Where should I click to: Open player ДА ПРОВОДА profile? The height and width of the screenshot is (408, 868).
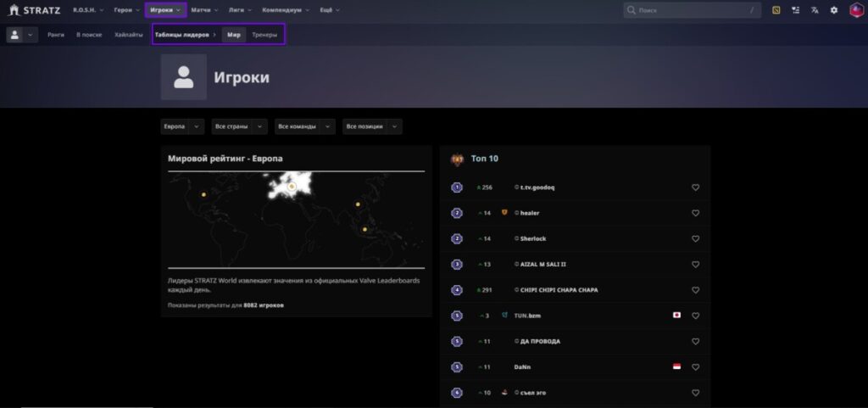point(540,342)
